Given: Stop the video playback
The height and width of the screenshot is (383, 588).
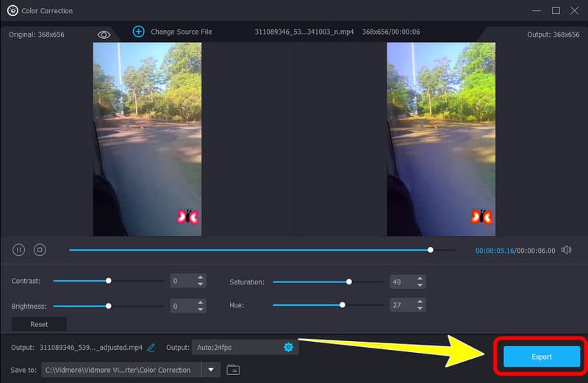Looking at the screenshot, I should 40,250.
